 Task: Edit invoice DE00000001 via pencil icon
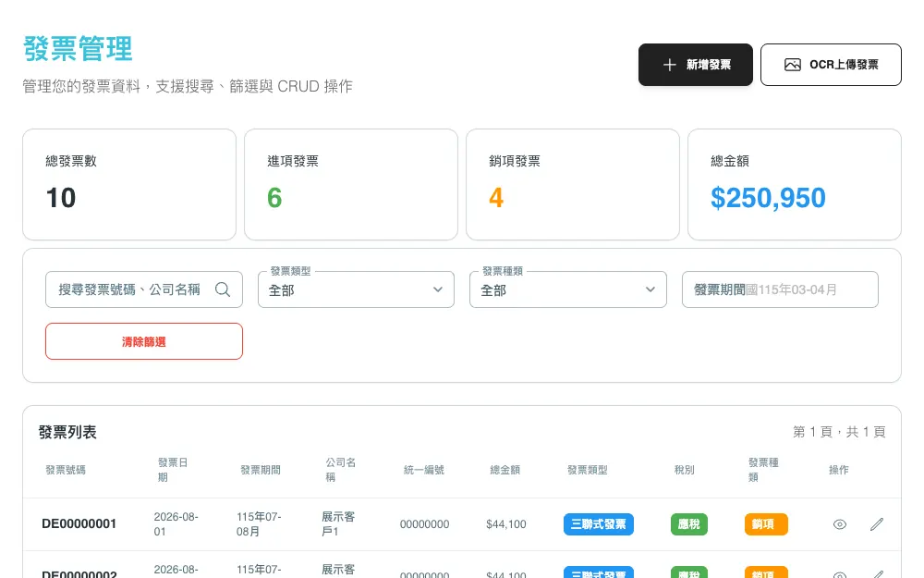877,524
